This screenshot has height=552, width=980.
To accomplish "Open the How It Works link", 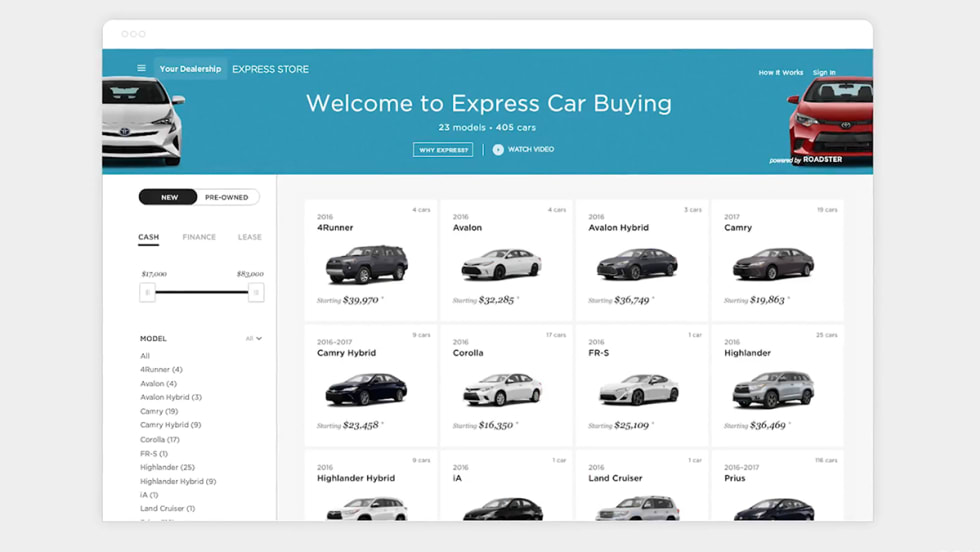I will click(780, 73).
